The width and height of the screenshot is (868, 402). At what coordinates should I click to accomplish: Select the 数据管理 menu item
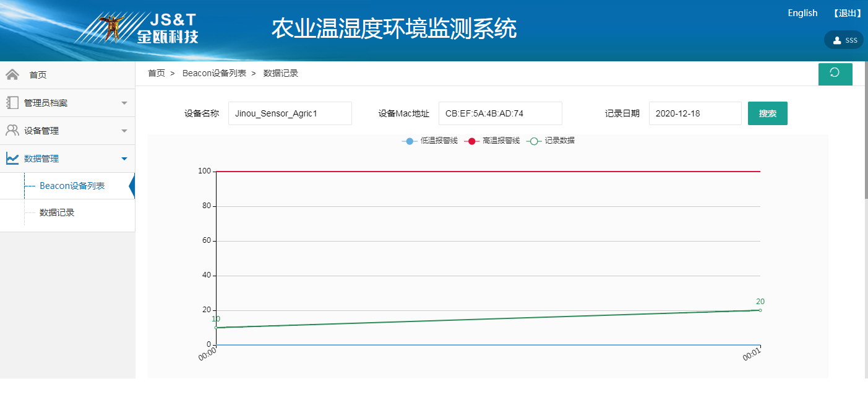tap(67, 159)
